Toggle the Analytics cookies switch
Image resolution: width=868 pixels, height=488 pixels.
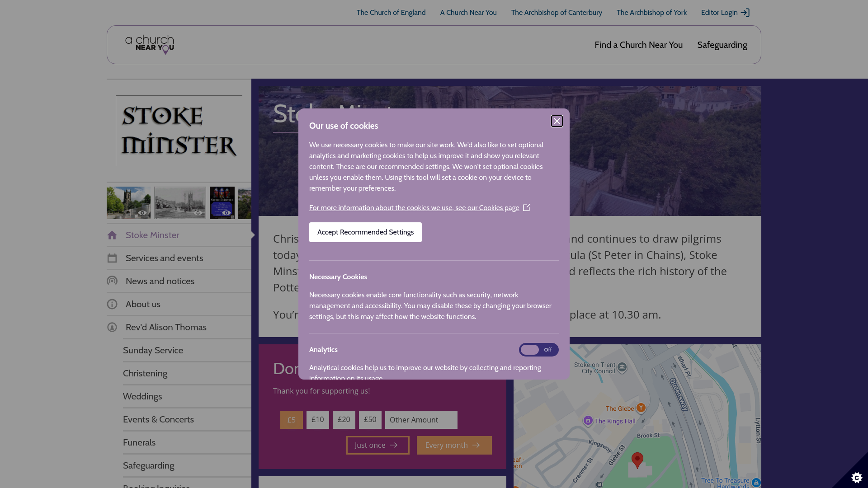(538, 350)
